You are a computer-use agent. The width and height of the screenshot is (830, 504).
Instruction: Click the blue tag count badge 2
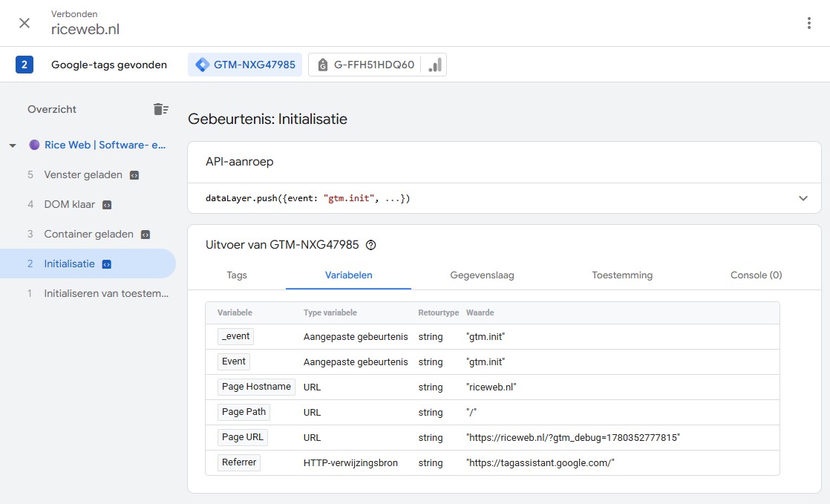[24, 65]
